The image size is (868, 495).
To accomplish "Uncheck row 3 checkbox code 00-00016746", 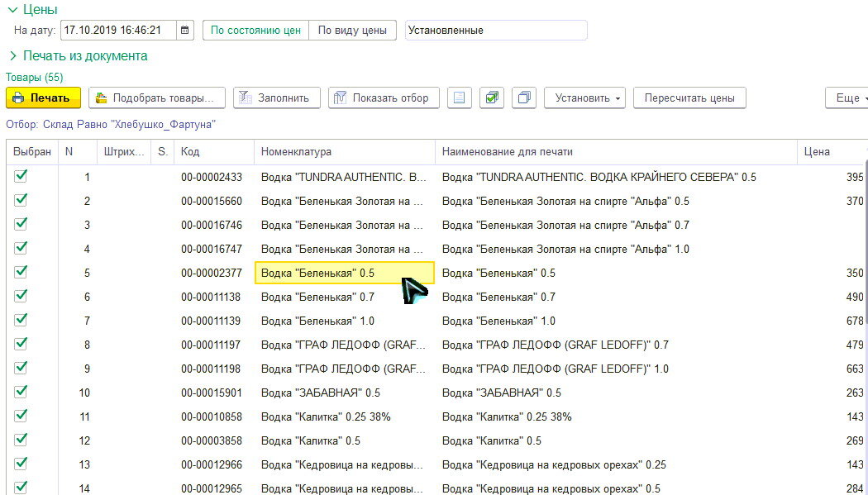I will coord(21,224).
